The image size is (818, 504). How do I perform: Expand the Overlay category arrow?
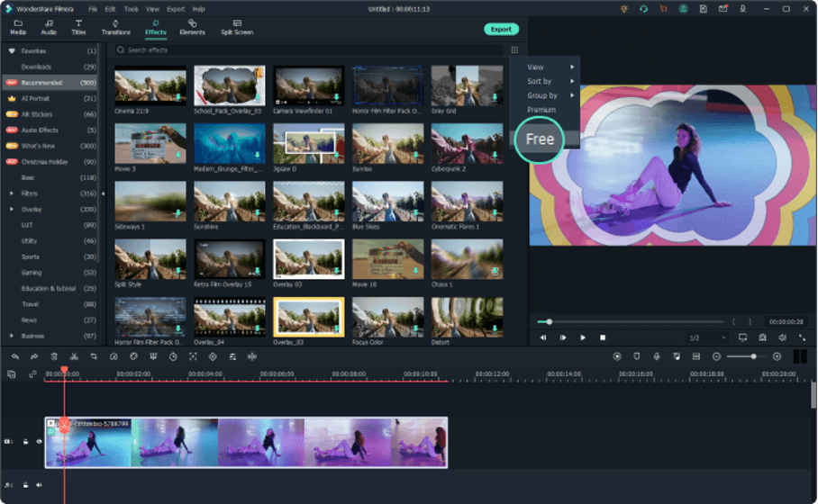click(12, 209)
